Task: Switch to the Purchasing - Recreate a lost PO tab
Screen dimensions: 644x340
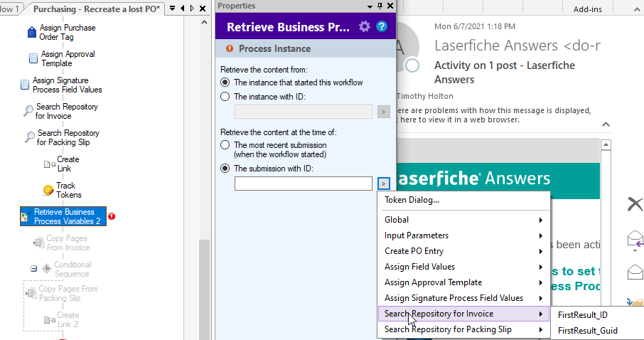Action: (97, 9)
